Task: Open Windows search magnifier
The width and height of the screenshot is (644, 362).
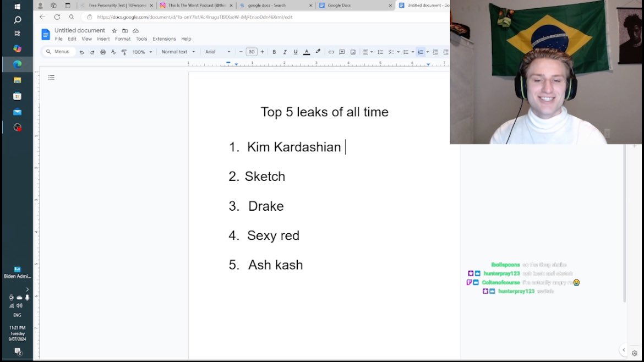Action: [17, 20]
